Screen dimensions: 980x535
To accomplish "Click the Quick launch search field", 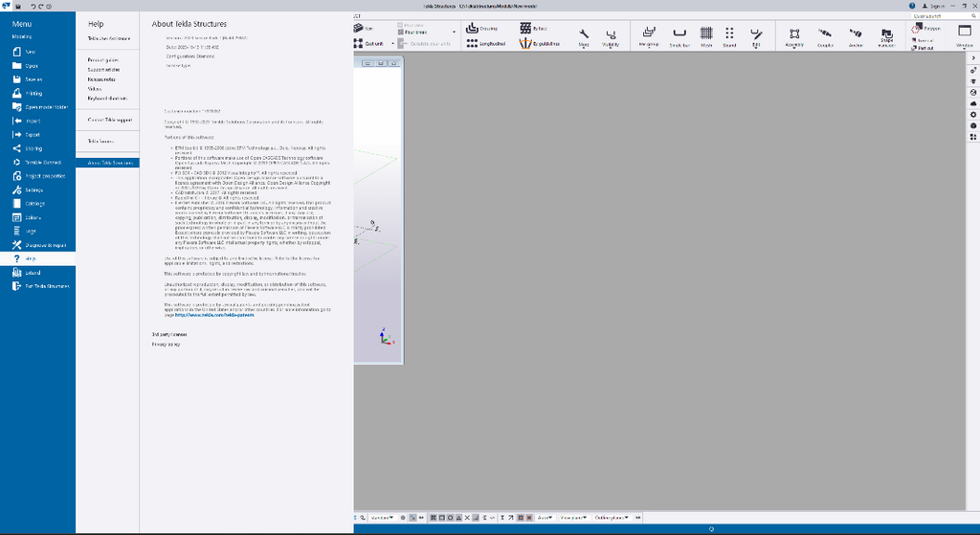I will tap(944, 16).
